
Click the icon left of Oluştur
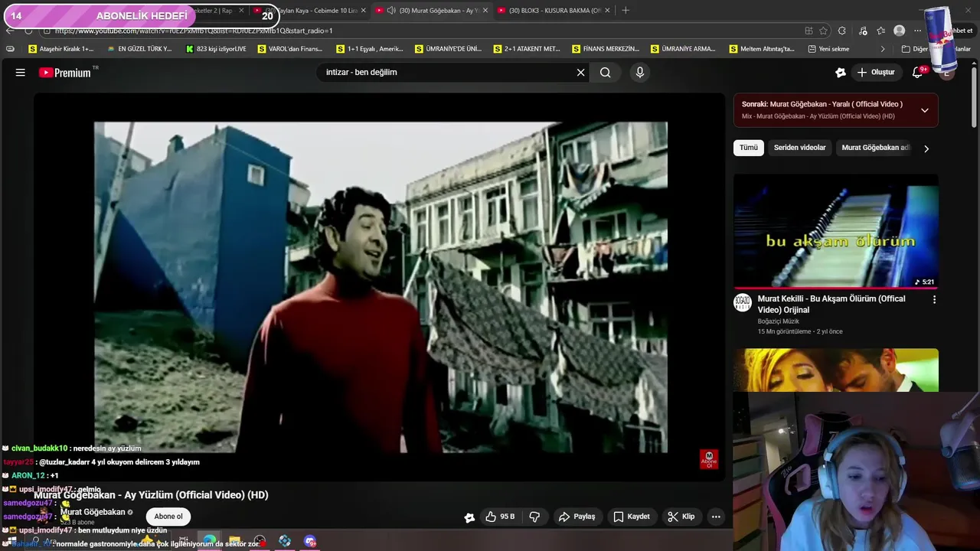click(841, 73)
